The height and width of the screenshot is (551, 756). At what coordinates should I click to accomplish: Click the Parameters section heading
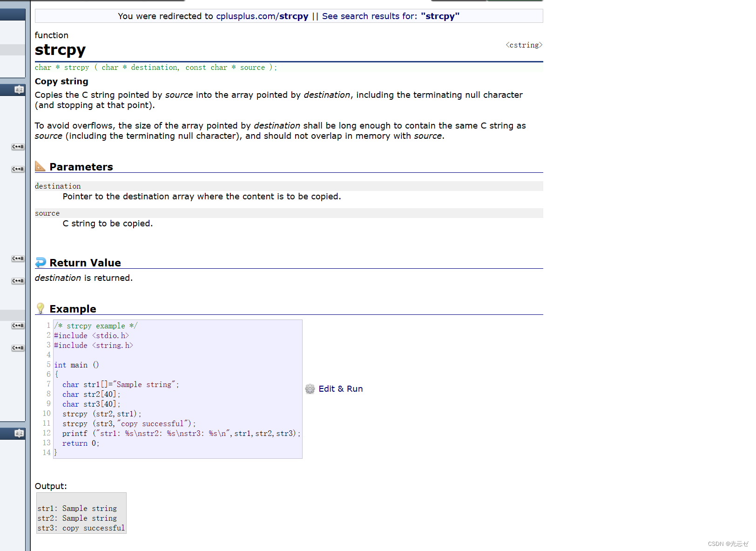(81, 167)
